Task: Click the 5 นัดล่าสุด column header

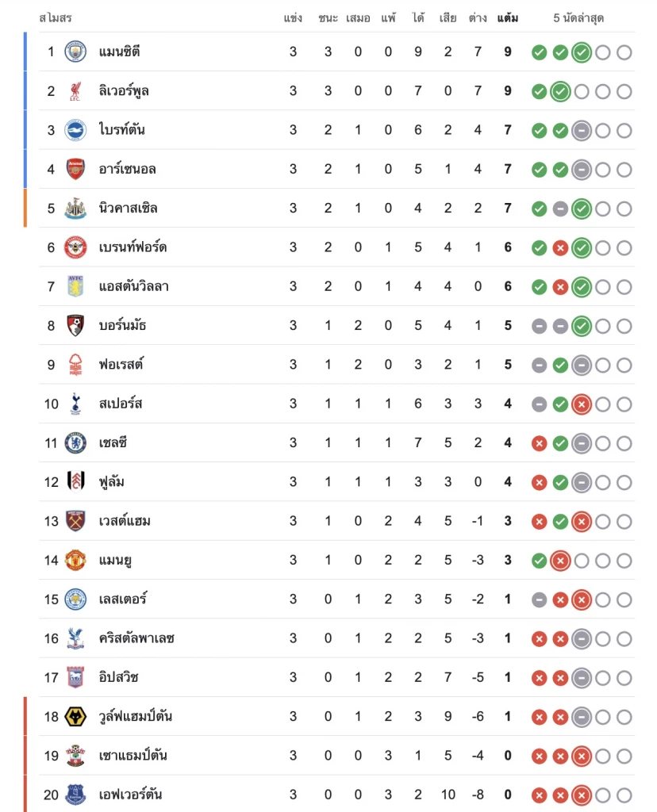Action: (578, 18)
